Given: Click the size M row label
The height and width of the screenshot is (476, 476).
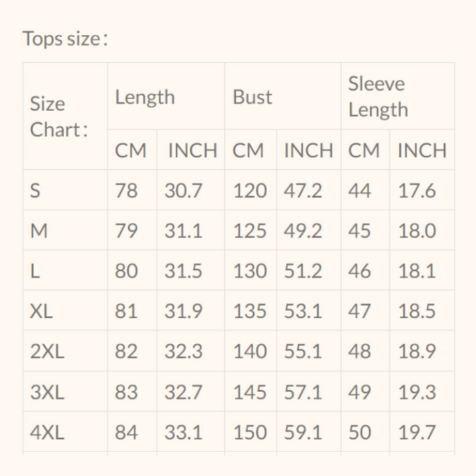Looking at the screenshot, I should tap(39, 231).
